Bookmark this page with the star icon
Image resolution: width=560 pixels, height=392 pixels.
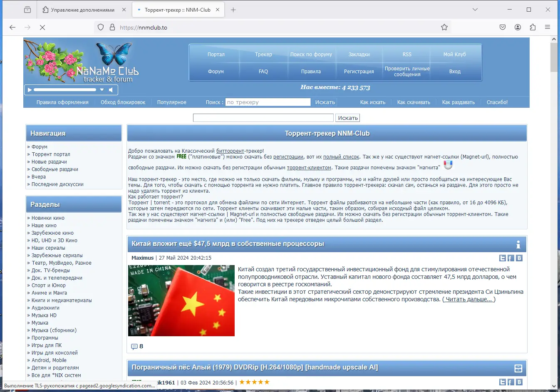(444, 27)
